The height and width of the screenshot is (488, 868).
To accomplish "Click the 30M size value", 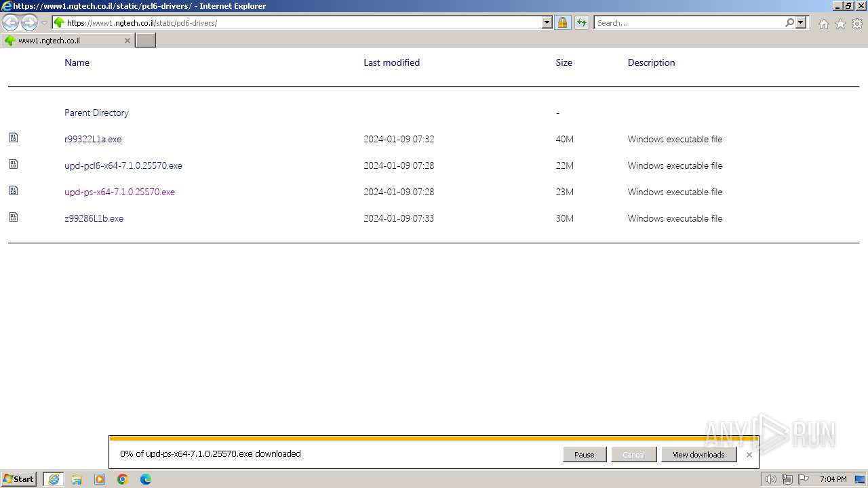I will (x=564, y=218).
